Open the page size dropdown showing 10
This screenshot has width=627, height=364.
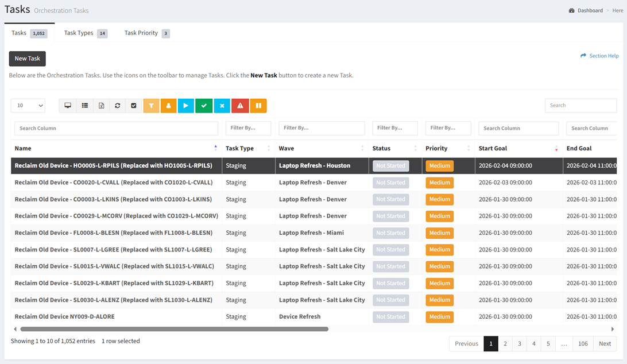point(28,106)
